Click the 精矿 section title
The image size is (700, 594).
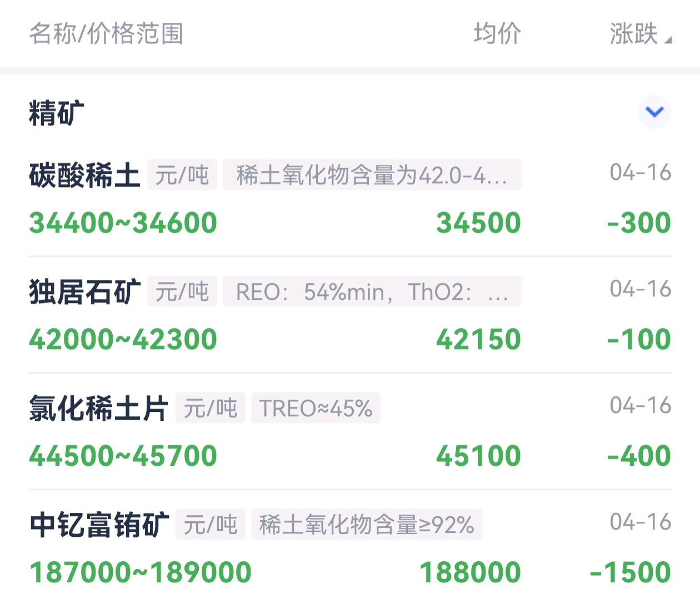pyautogui.click(x=56, y=113)
